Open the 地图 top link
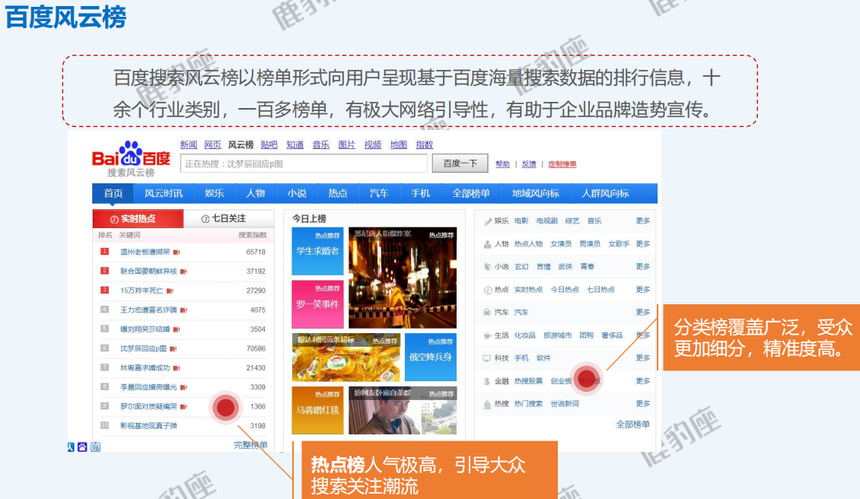 (x=399, y=145)
